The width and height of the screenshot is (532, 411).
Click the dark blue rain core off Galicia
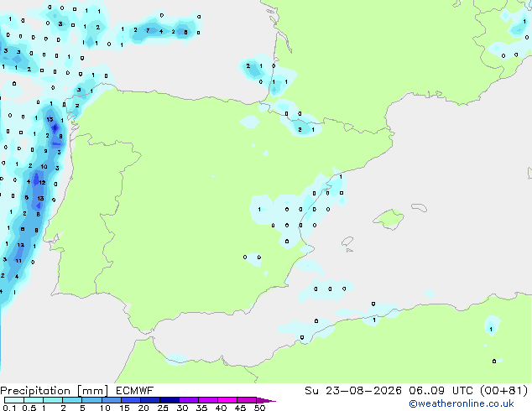pos(55,128)
